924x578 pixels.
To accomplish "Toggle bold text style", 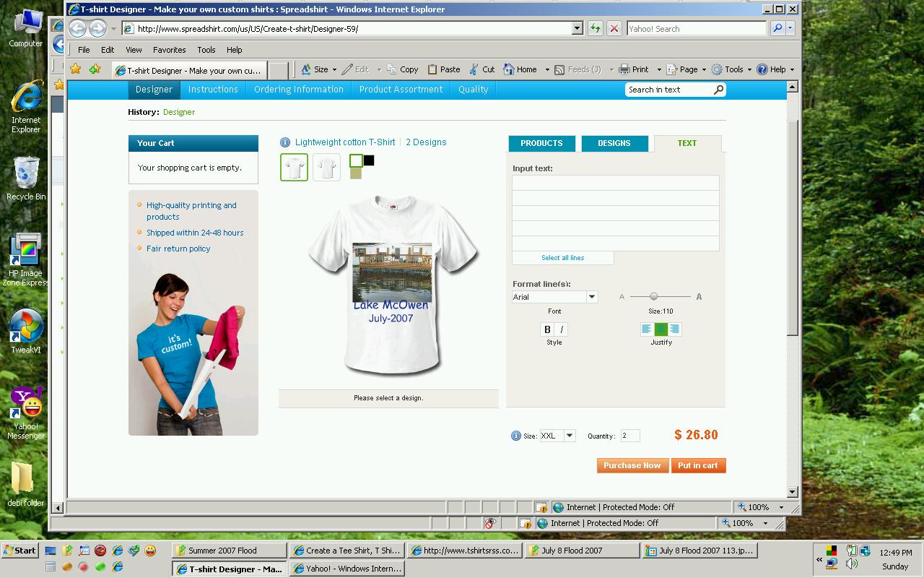I will (547, 329).
